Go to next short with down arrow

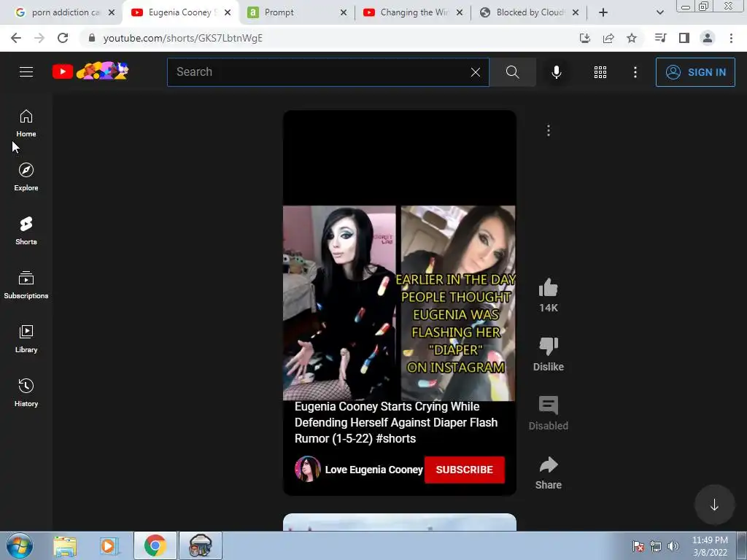click(714, 505)
